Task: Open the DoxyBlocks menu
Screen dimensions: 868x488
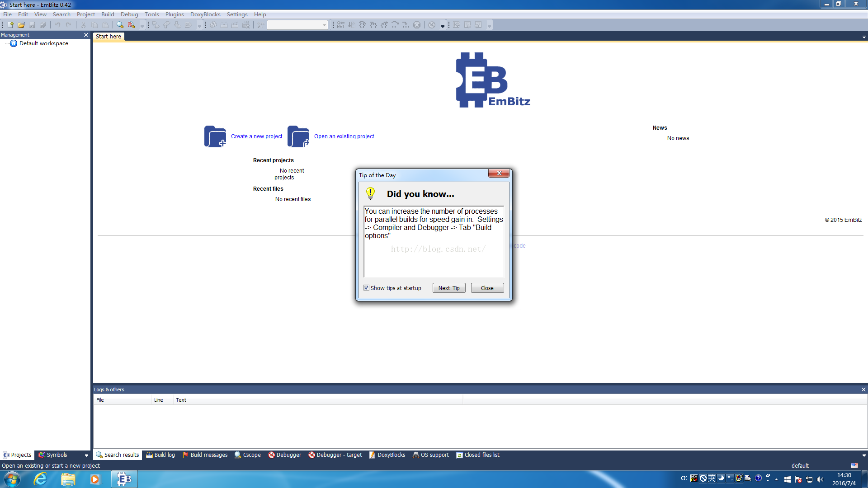Action: (x=205, y=14)
